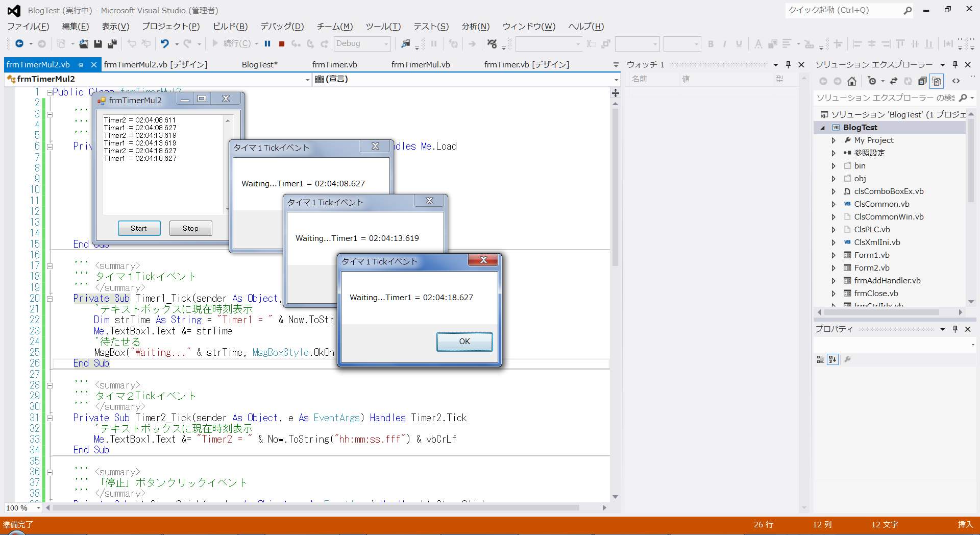Click the Navigate Backward arrow icon
This screenshot has height=535, width=980.
[19, 44]
